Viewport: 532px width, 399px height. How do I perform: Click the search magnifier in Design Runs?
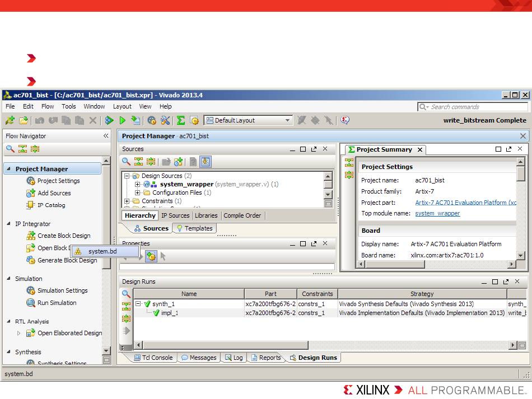126,294
